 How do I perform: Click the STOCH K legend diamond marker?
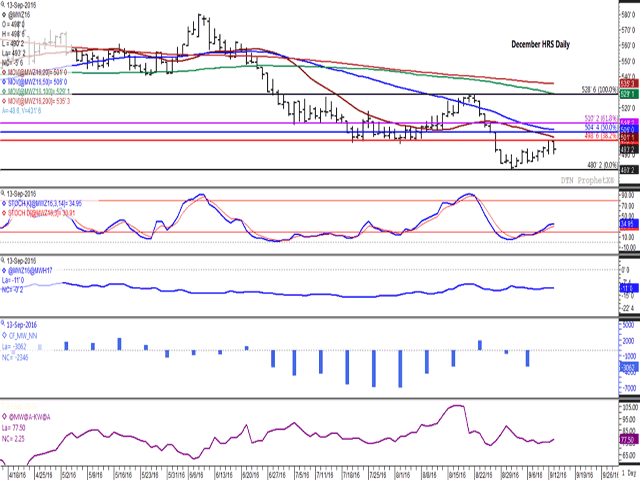tap(4, 203)
